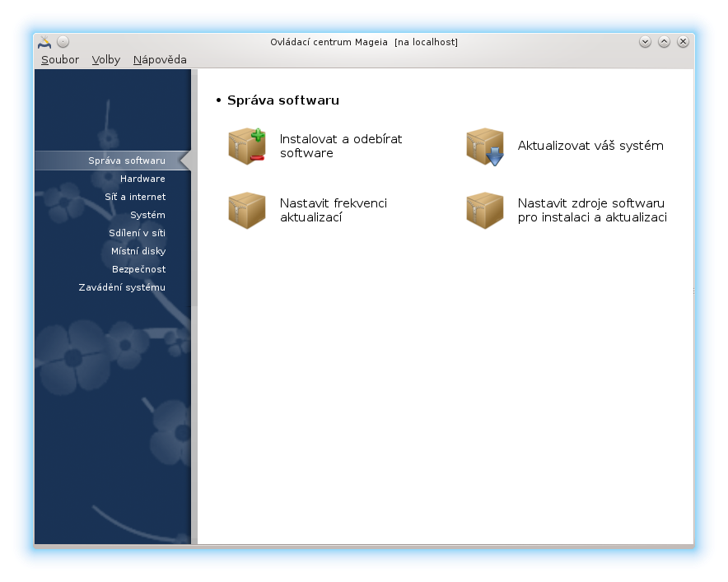Screen dimensions: 728x582
Task: Switch to the Hardware category
Action: coord(142,179)
